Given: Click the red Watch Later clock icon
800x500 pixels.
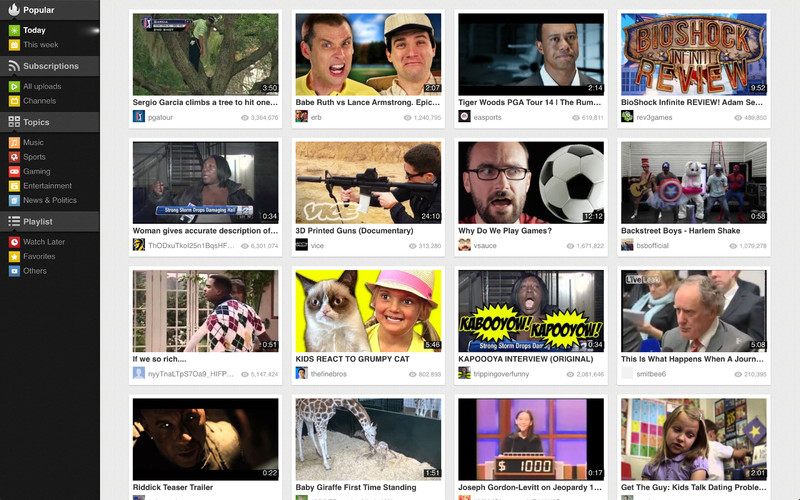Looking at the screenshot, I should tap(14, 242).
